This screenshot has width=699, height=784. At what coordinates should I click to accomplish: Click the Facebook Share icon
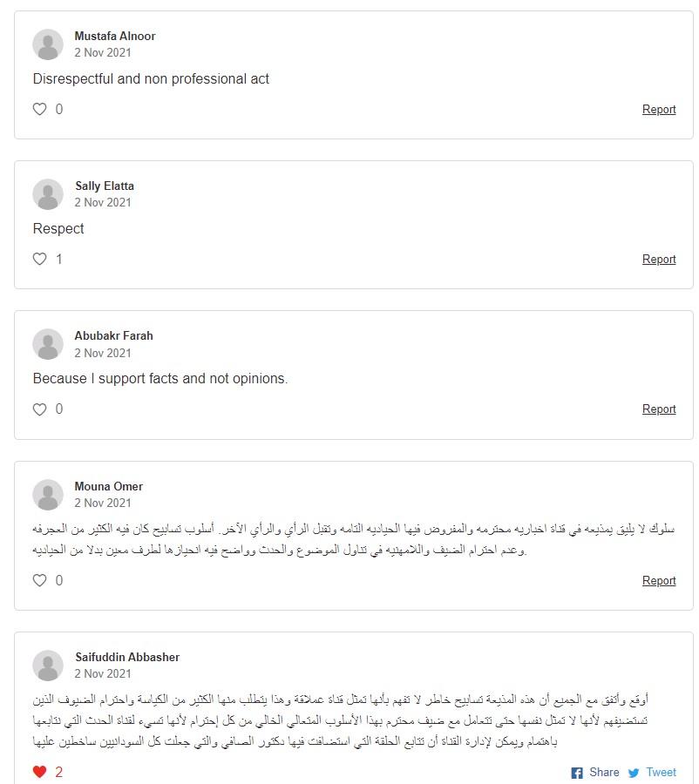pos(577,773)
